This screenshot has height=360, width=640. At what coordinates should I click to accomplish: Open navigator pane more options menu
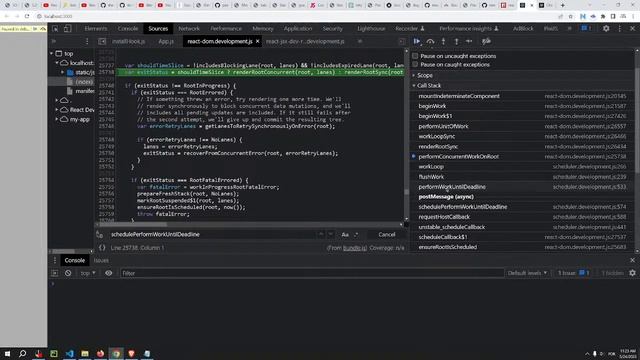click(87, 41)
